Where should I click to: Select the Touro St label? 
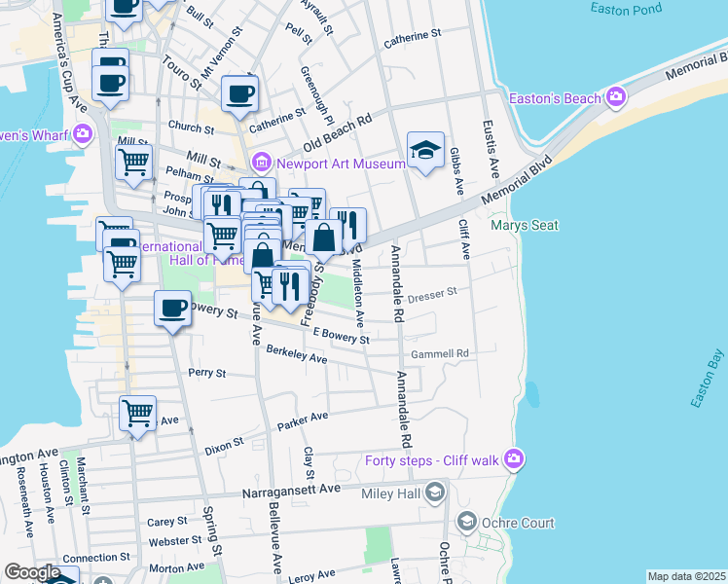point(182,73)
